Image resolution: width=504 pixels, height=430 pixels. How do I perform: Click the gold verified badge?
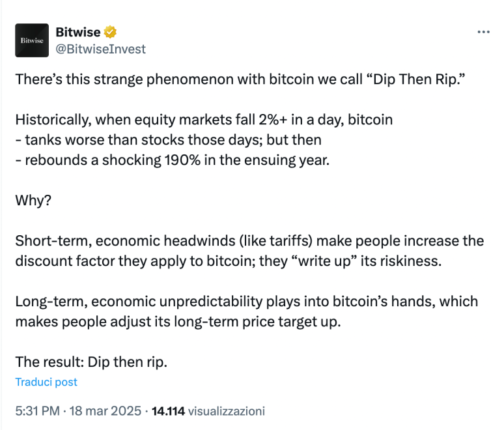[111, 31]
